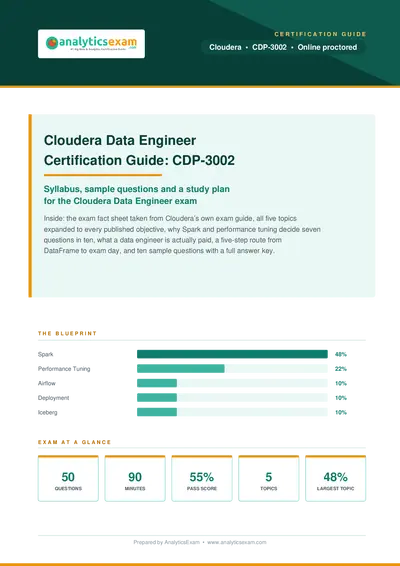Click the '48% LARGEST TOPIC' card
400x566 pixels.
click(x=335, y=479)
